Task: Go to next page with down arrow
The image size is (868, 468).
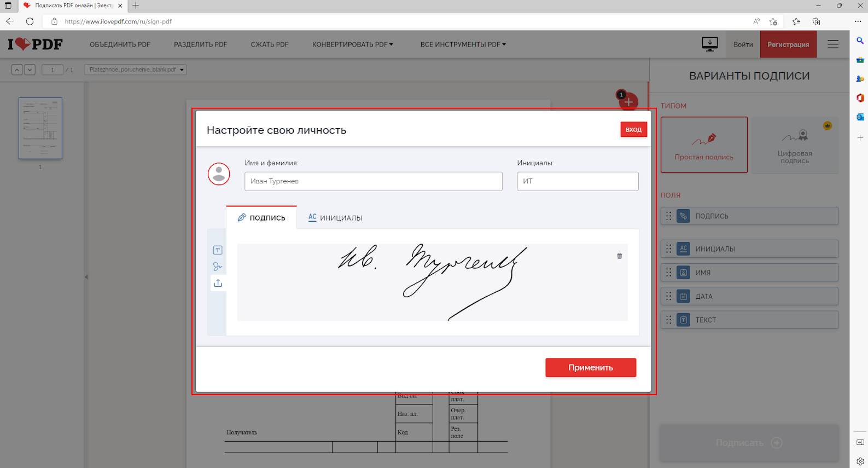Action: [30, 70]
